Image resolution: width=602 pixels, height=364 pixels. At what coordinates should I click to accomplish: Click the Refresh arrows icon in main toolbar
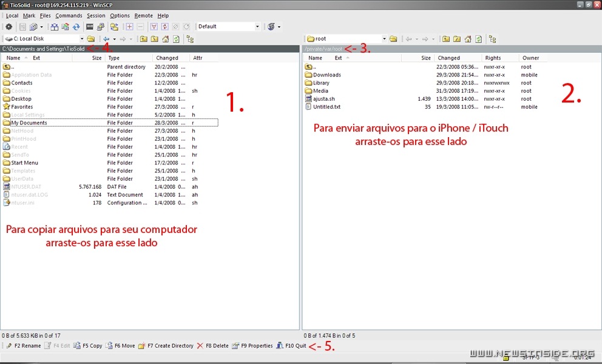point(76,27)
